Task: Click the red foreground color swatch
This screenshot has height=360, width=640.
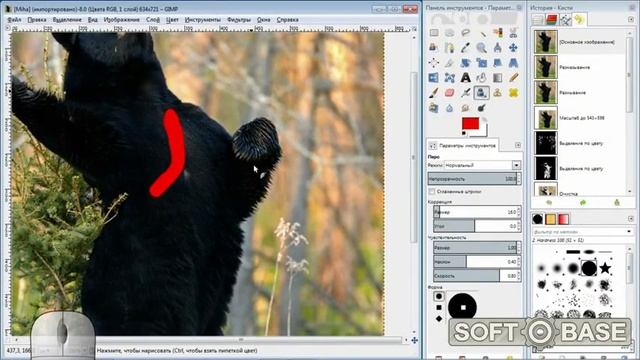Action: pos(470,123)
